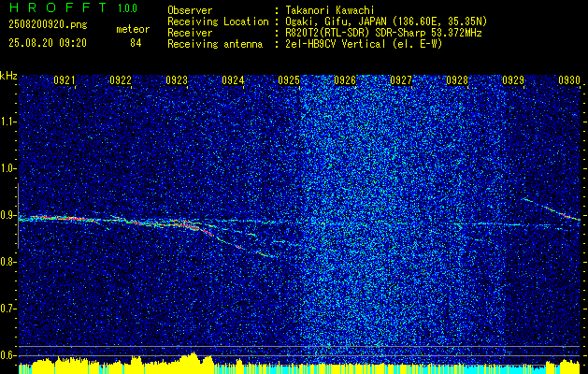Click the observer name Takanori Kawachi
The image size is (588, 374).
pyautogui.click(x=330, y=10)
